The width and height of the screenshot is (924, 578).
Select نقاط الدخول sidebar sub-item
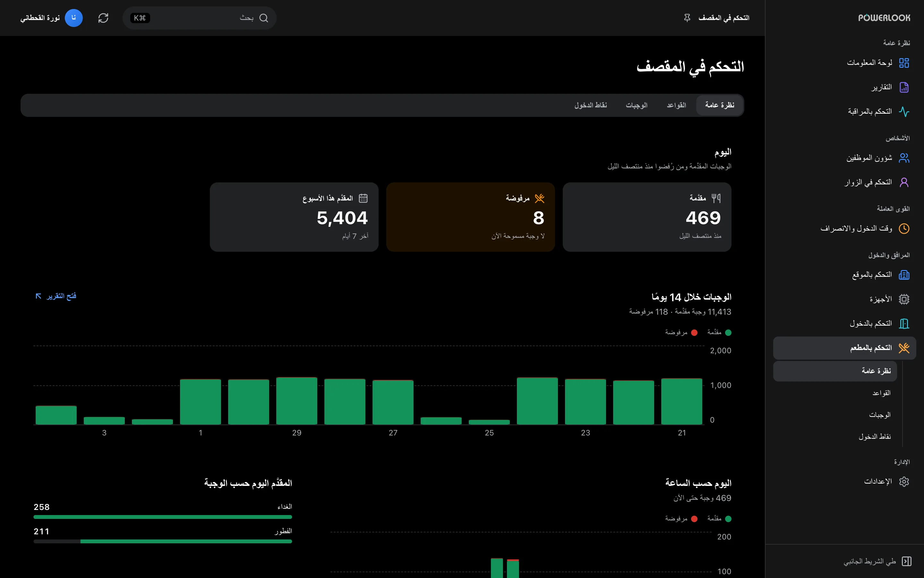coord(835,437)
